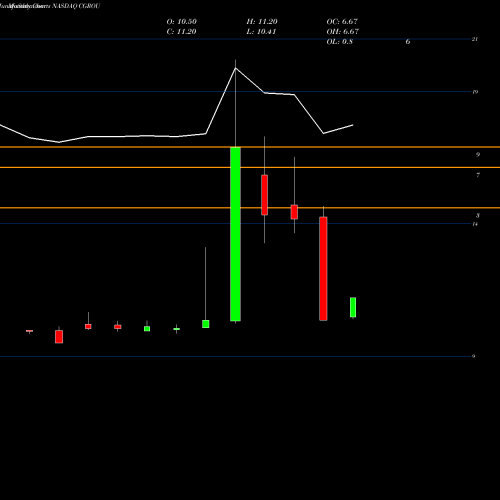The width and height of the screenshot is (500, 500).
Task: Click the largest red candlestick body
Action: click(x=323, y=269)
